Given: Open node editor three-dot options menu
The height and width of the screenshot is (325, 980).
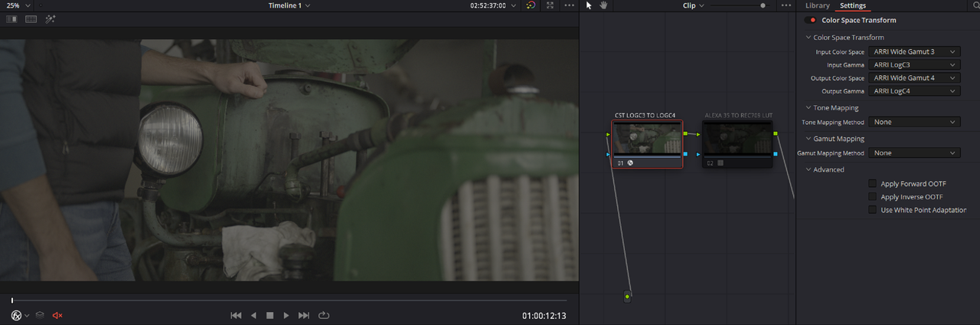Looking at the screenshot, I should [x=786, y=5].
